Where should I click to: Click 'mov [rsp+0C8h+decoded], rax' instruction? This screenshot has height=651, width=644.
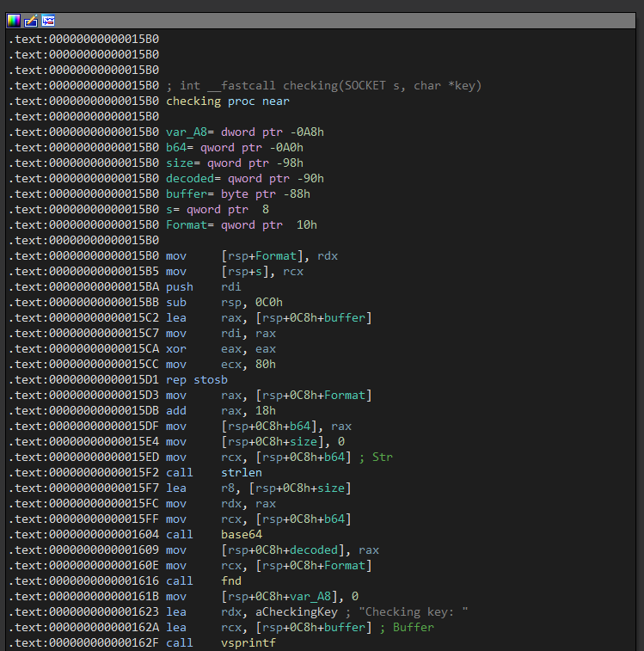tap(273, 550)
